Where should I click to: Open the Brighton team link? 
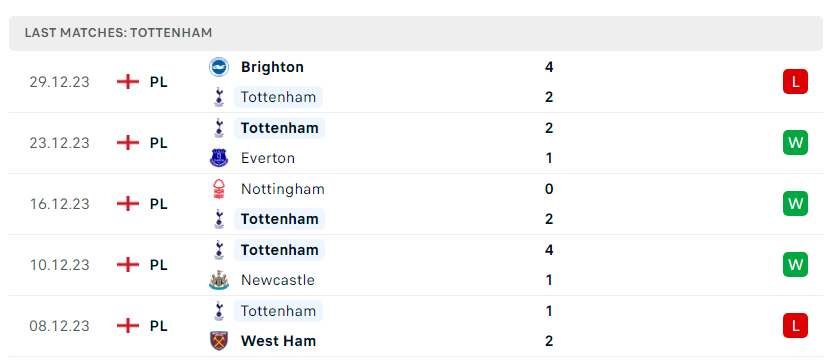(272, 67)
